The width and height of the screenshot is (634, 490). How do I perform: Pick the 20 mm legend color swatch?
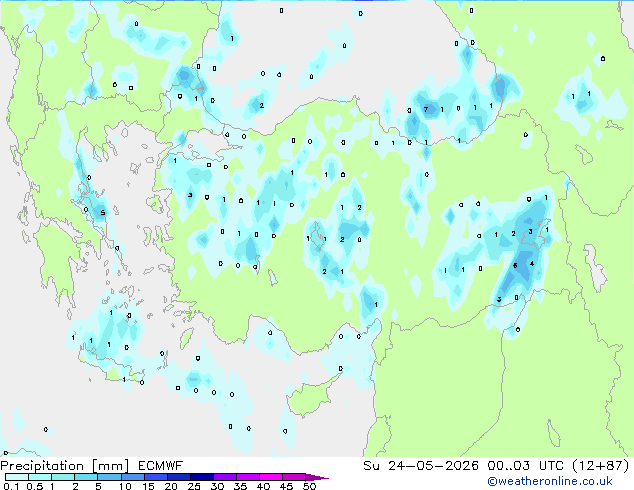(x=178, y=477)
